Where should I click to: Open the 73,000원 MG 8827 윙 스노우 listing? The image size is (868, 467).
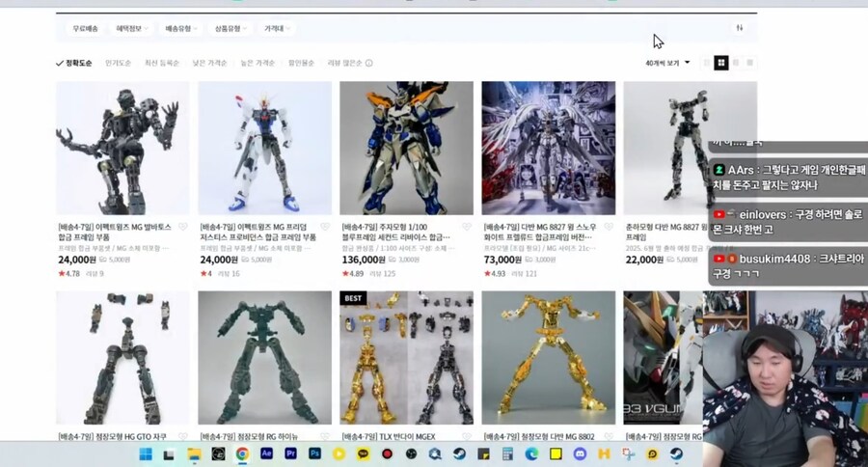[542, 232]
